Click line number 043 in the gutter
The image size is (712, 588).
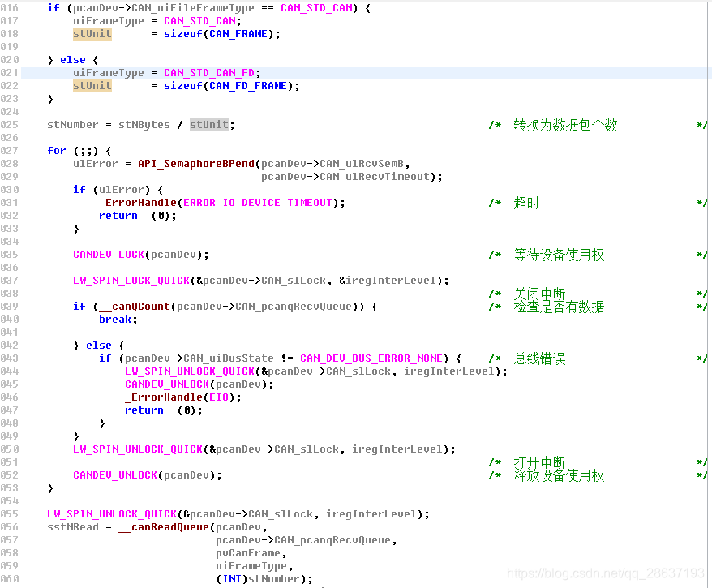(x=10, y=358)
